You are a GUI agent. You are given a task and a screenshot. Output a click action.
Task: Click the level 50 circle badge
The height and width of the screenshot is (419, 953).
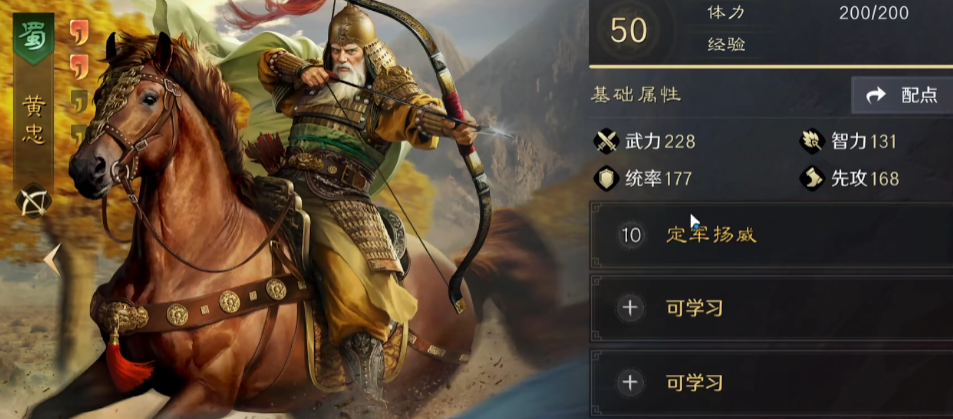pyautogui.click(x=629, y=31)
